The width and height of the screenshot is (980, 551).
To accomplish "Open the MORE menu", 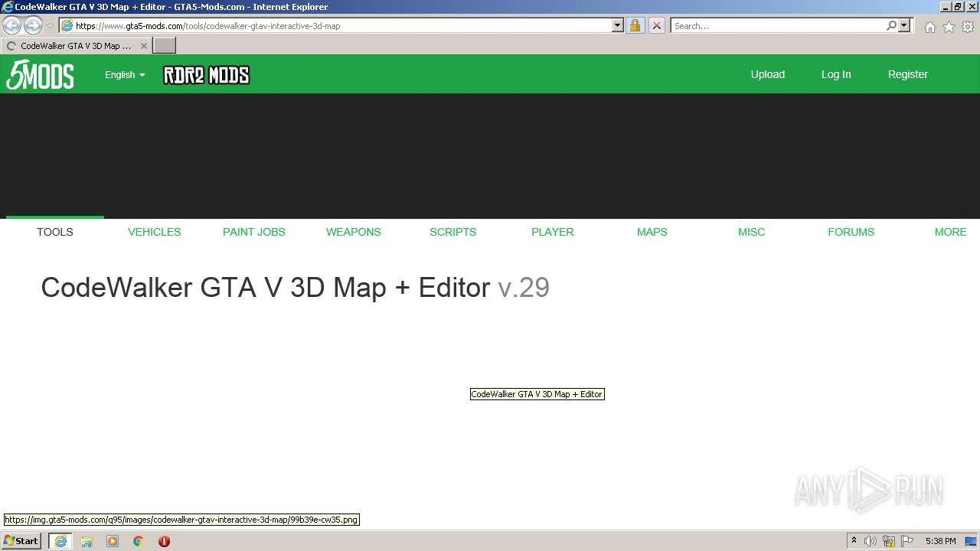I will (x=951, y=232).
